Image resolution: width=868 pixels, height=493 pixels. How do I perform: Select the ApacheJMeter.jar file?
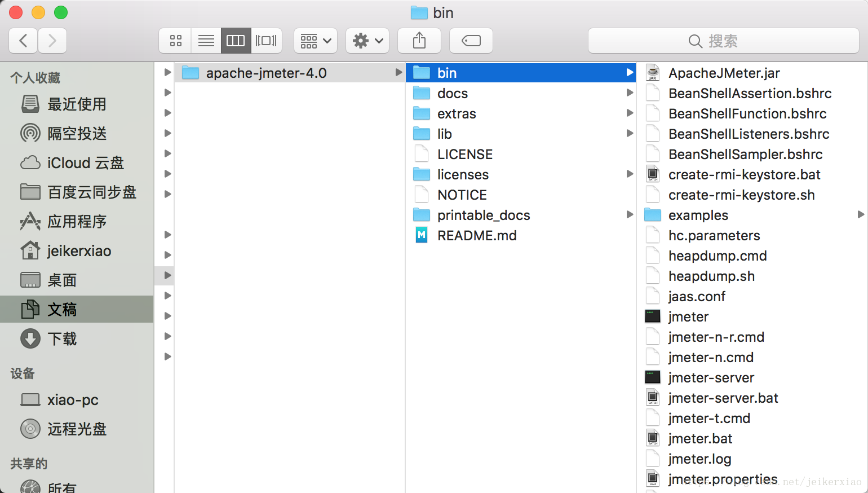pyautogui.click(x=752, y=73)
